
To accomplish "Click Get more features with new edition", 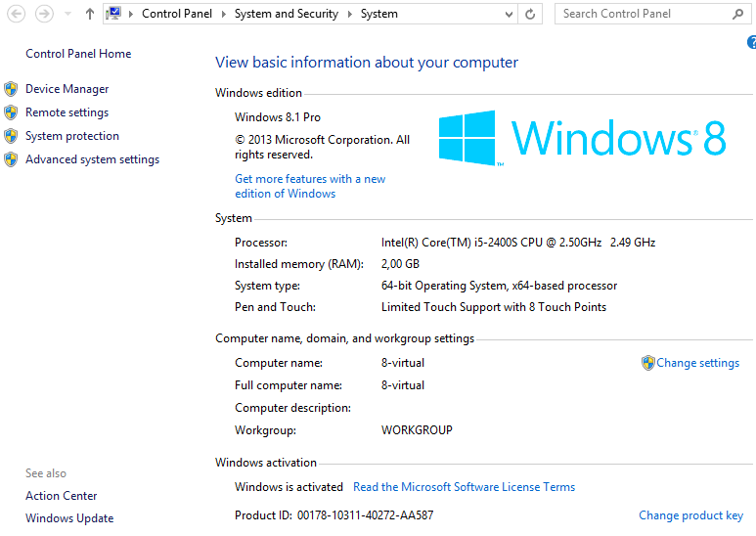I will click(310, 186).
